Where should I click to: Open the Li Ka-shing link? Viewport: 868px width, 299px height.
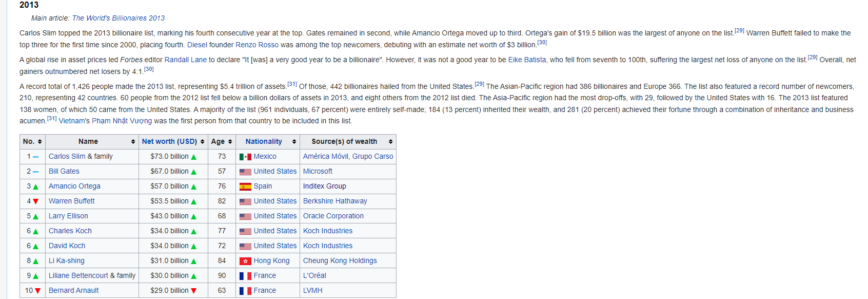67,260
